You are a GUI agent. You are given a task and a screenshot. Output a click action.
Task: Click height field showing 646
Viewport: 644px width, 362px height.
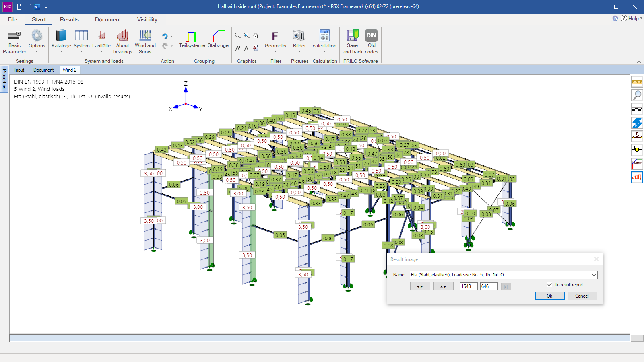[x=489, y=286]
